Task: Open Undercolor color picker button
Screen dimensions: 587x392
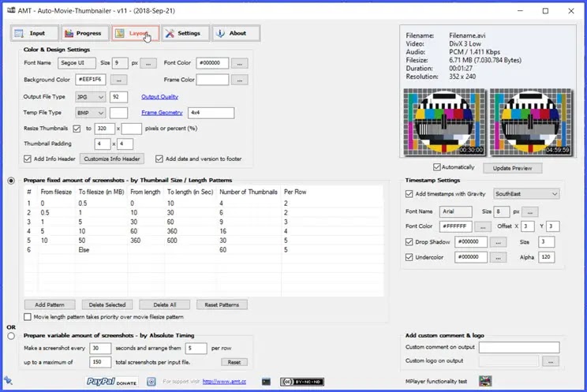Action: (498, 258)
